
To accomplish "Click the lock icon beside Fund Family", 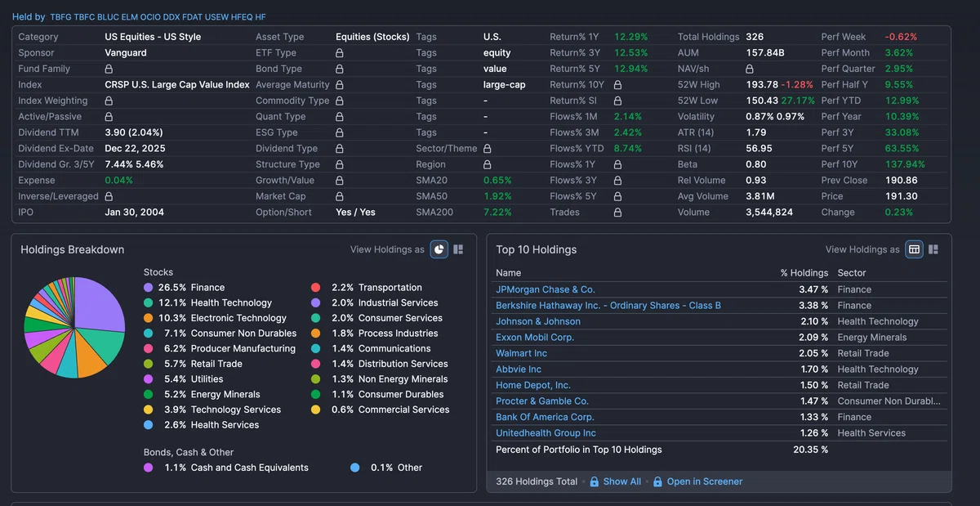I will click(109, 69).
